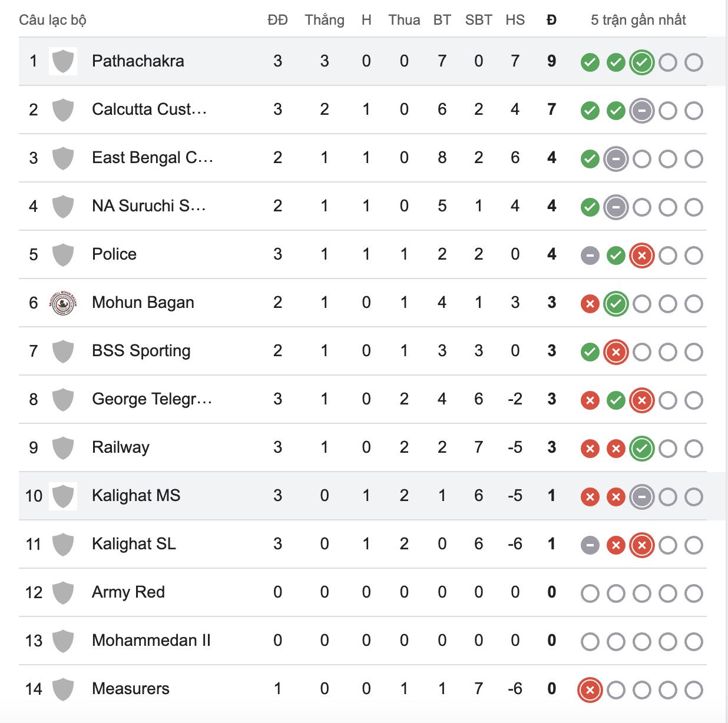
Task: Select the Kalighat MS team name
Action: pos(136,496)
